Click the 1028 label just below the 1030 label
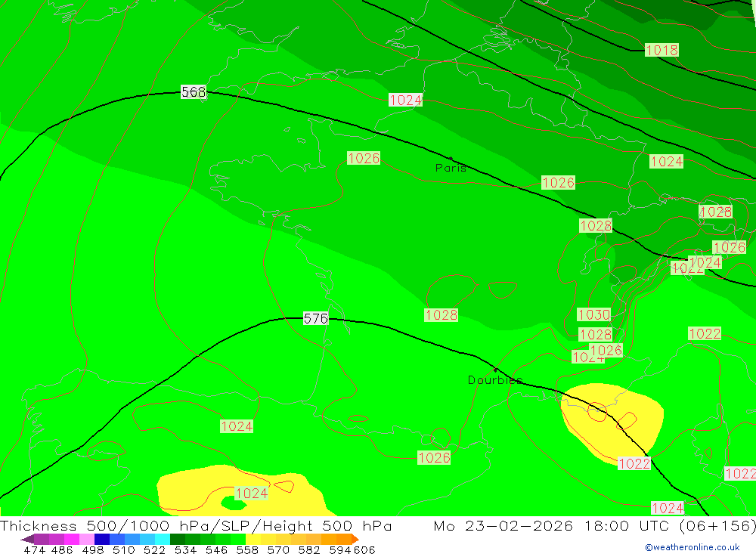This screenshot has width=756, height=554. click(x=596, y=334)
